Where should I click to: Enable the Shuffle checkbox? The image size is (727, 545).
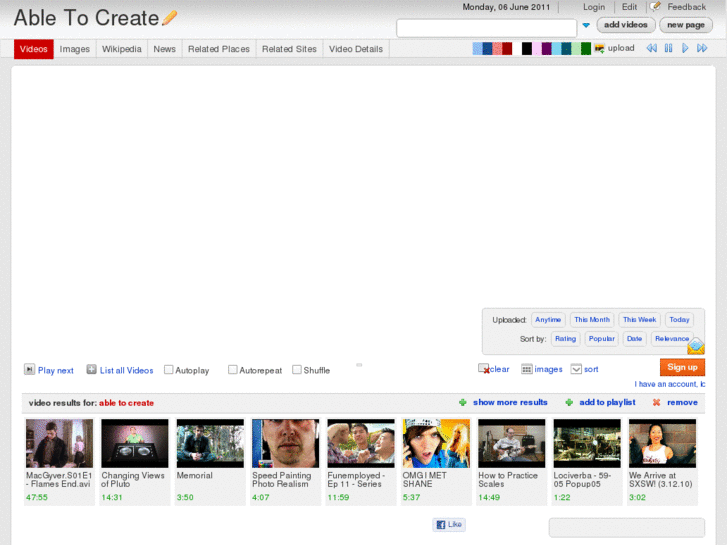pyautogui.click(x=297, y=370)
